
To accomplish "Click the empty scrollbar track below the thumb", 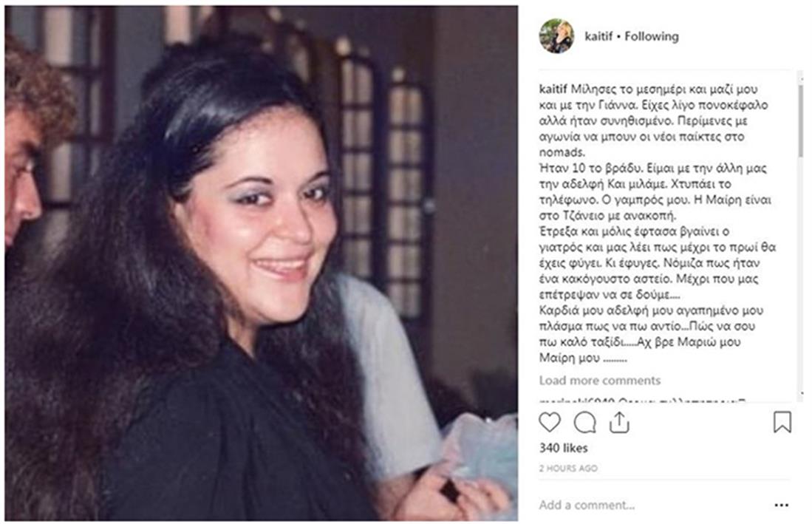I will [x=801, y=274].
